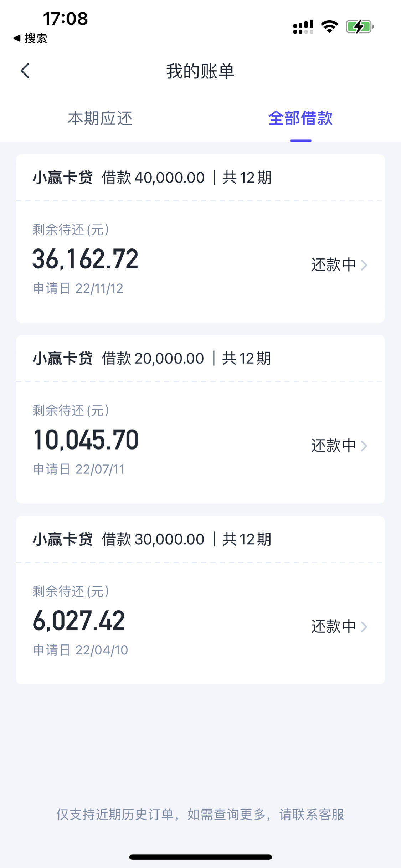Tap 还款中 status on 10,045.70 loan
This screenshot has width=401, height=868.
tap(334, 446)
